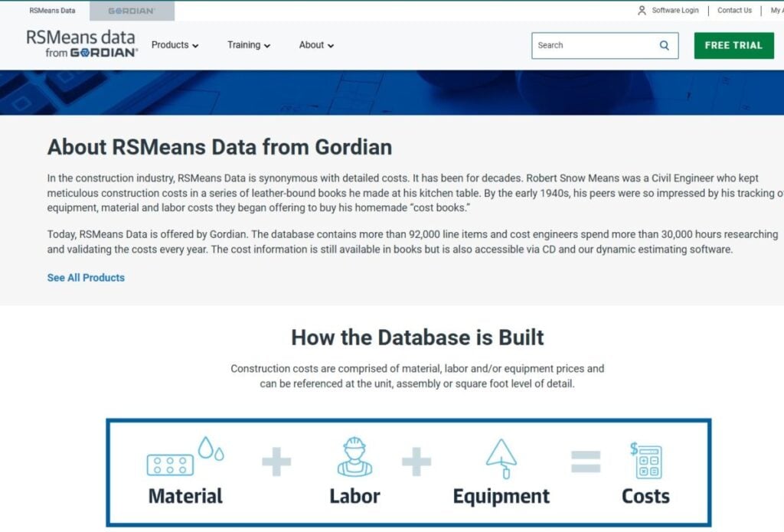This screenshot has height=532, width=784.
Task: Expand the About dropdown menu
Action: pos(316,45)
